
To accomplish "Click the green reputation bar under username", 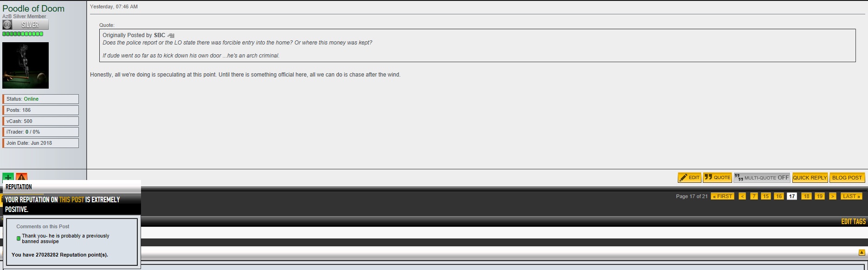I will 23,34.
